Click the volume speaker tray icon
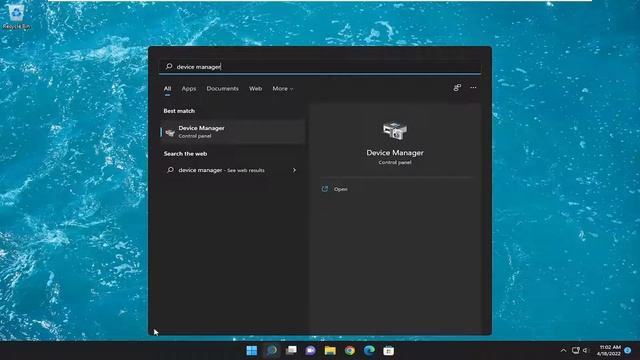The image size is (640, 360). click(586, 351)
